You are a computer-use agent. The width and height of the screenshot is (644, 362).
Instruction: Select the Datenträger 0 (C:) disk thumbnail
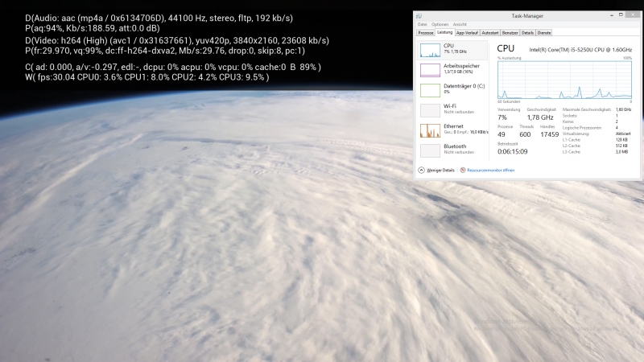430,90
